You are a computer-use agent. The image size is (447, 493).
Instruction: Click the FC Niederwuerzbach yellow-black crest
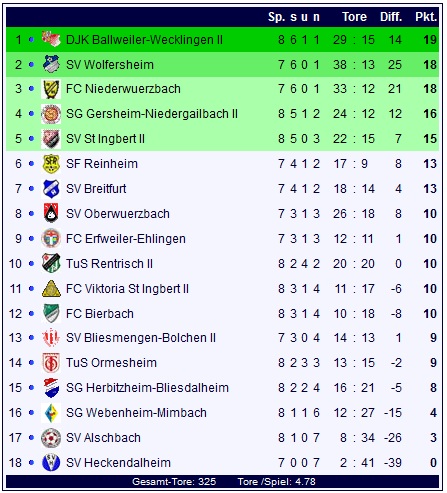tap(51, 89)
